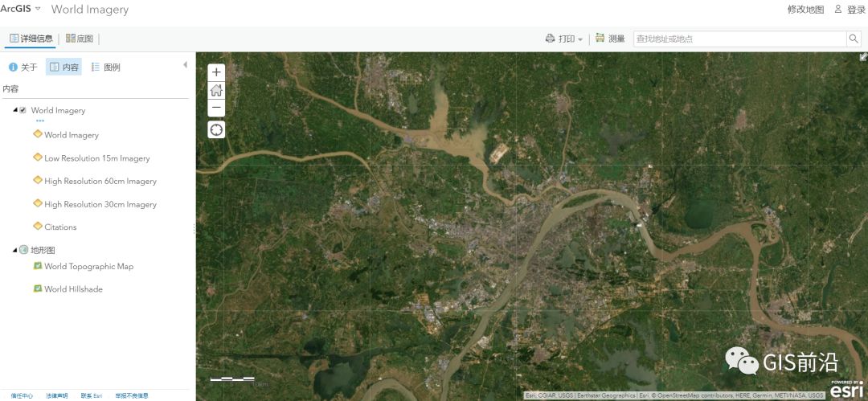868x401 pixels.
Task: Switch to the 图例 legend tab
Action: click(x=105, y=68)
